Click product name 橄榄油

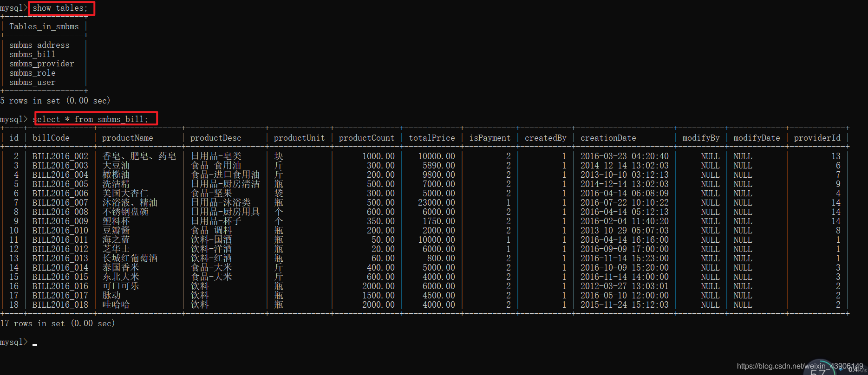(x=116, y=175)
